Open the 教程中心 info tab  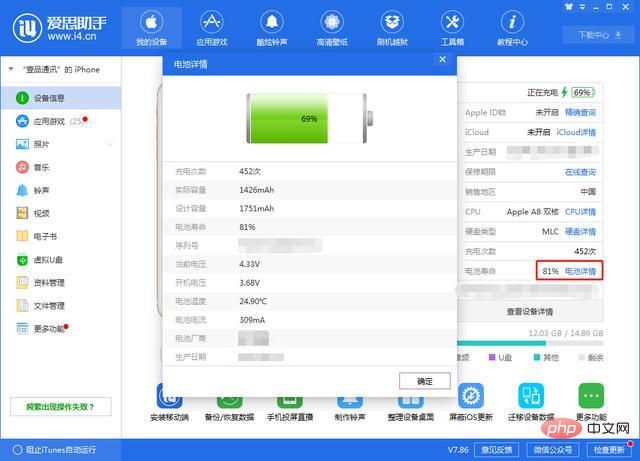512,28
